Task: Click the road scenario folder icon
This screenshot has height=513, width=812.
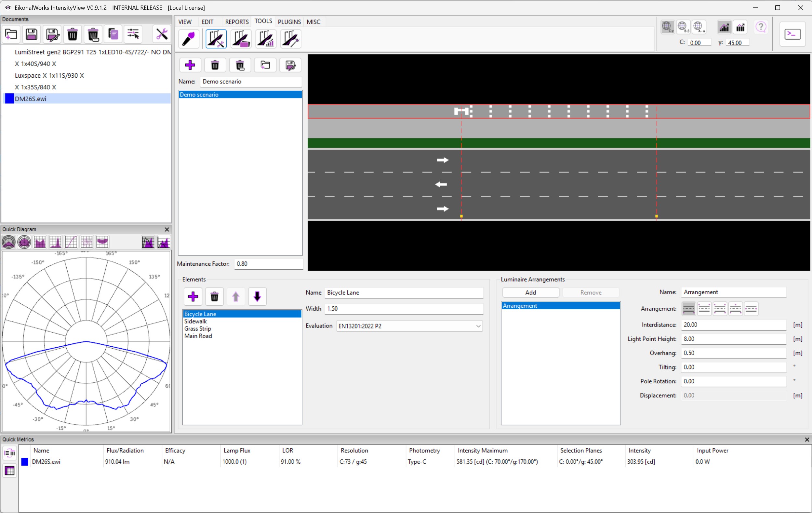Action: click(241, 39)
